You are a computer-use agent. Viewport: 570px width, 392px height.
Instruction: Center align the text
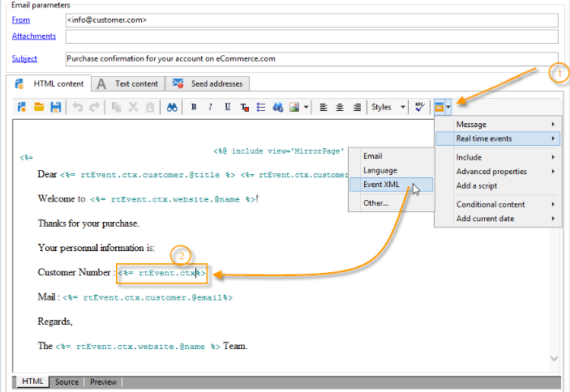pyautogui.click(x=340, y=107)
